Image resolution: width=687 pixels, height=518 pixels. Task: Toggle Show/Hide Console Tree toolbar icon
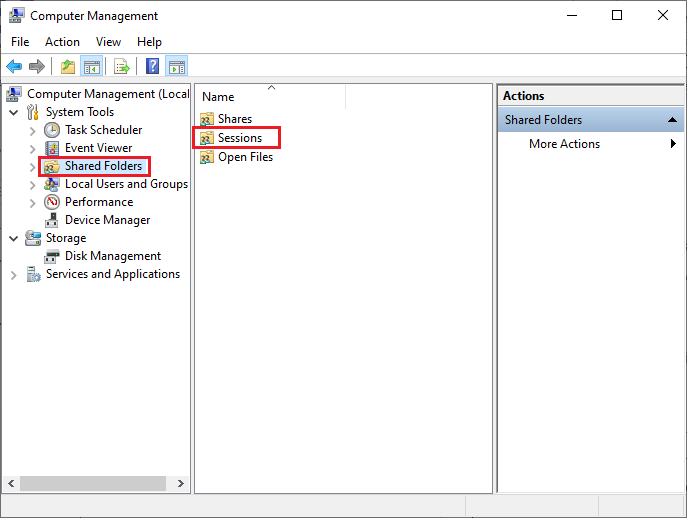[x=92, y=67]
